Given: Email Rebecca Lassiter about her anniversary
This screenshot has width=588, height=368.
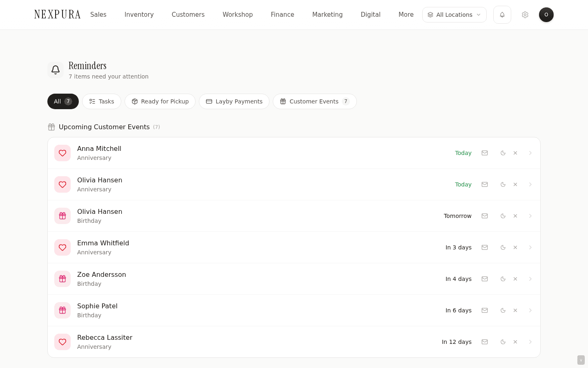Looking at the screenshot, I should 485,342.
